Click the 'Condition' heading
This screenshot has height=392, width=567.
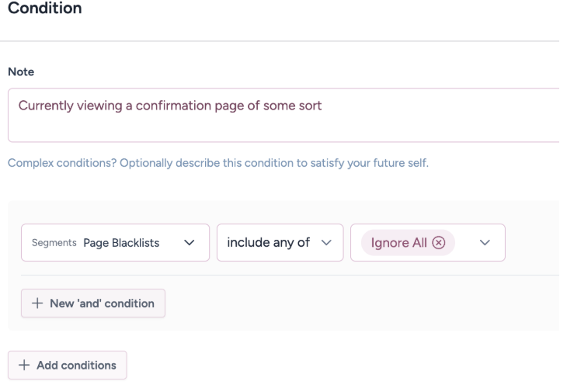tap(43, 9)
